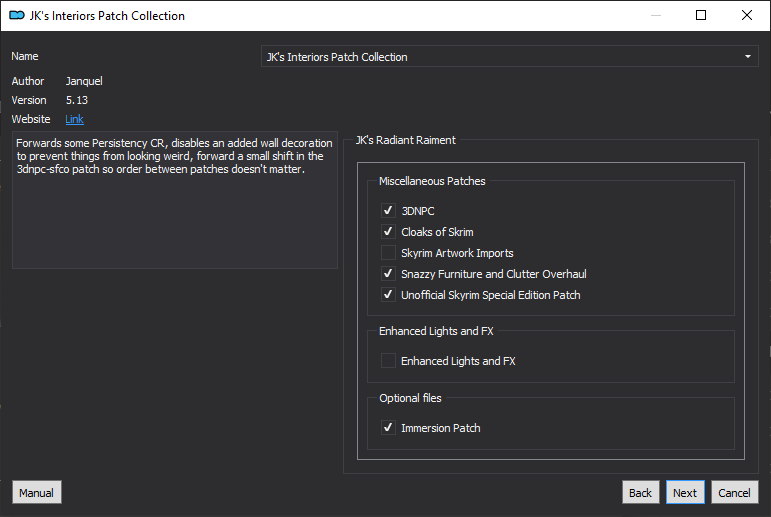Toggle Snazzy Furniture and Clutter Overhaul checkbox
The image size is (771, 517).
coord(388,274)
